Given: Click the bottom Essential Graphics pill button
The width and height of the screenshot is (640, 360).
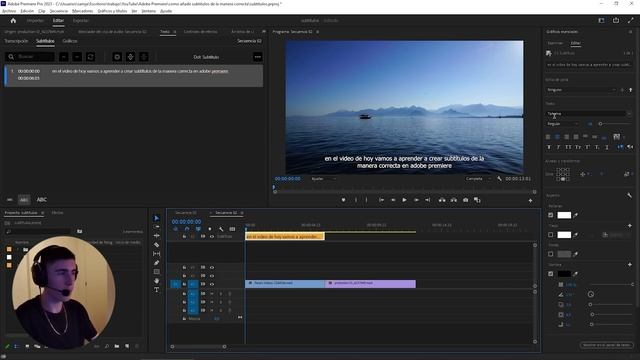Looking at the screenshot, I should (606, 345).
